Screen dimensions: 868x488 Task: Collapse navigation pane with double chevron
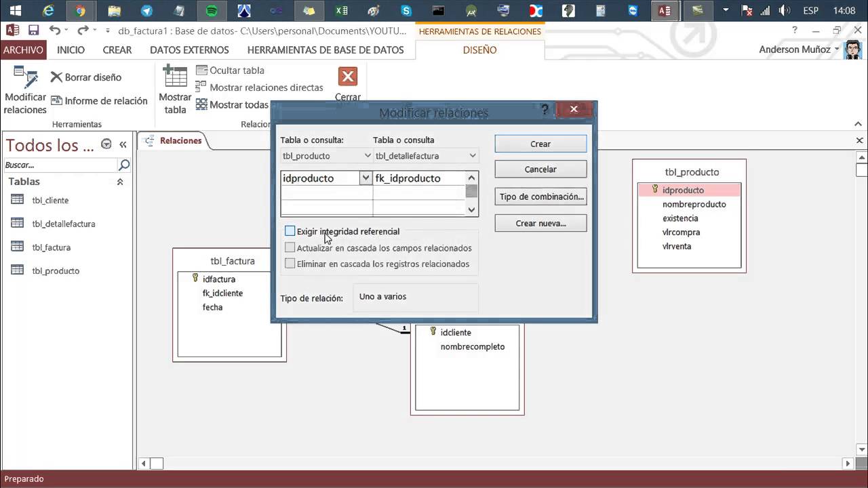123,144
